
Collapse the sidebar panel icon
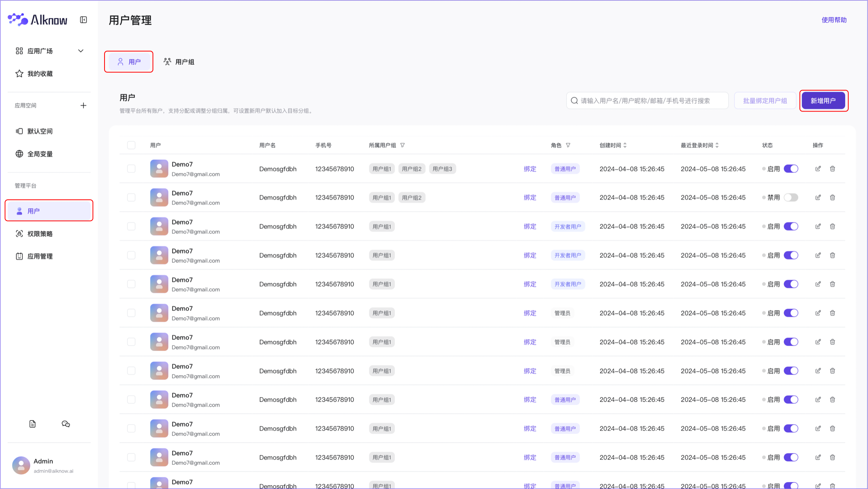[x=83, y=20]
